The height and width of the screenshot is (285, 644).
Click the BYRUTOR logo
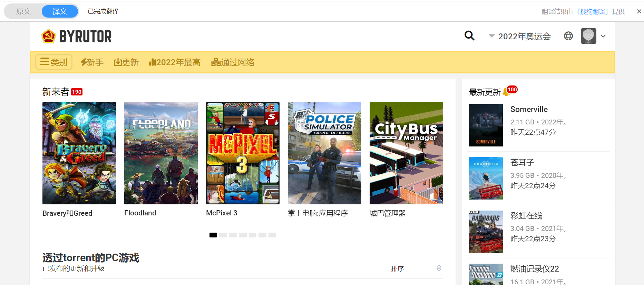pos(76,36)
